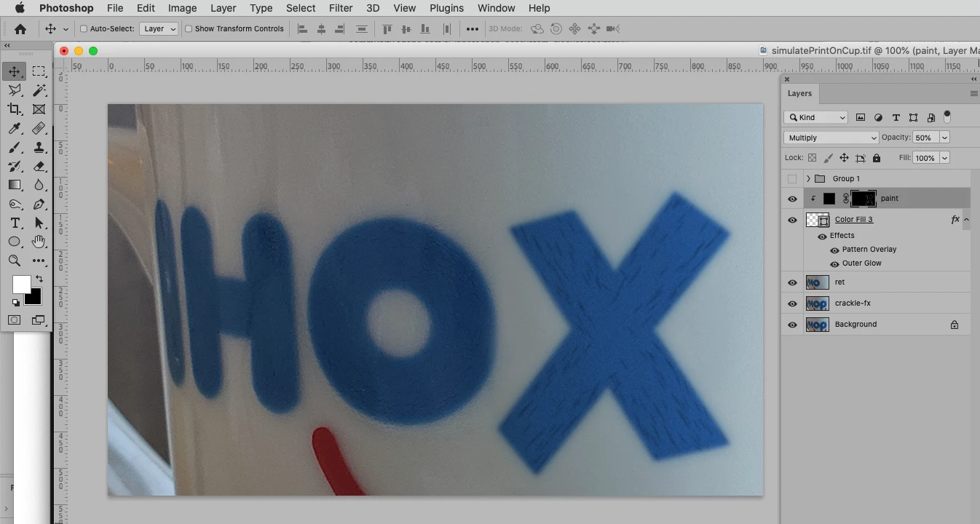The height and width of the screenshot is (524, 980).
Task: Click the background color black swatch
Action: [35, 298]
